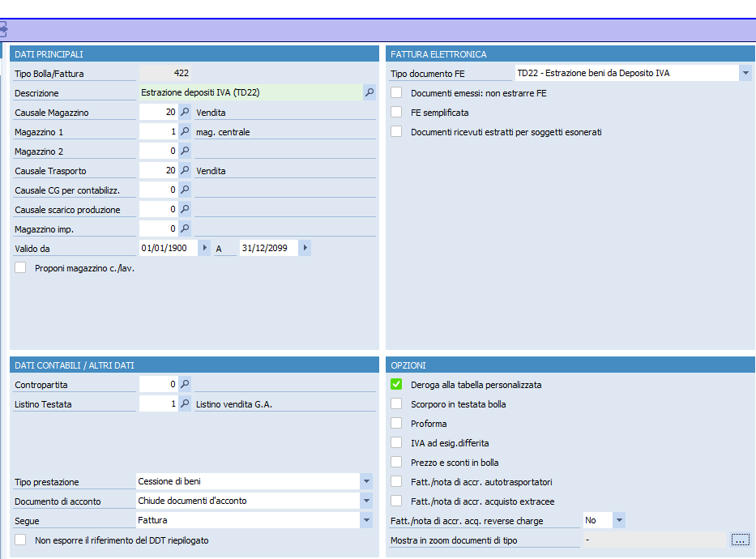
Task: Open lookup for Causale CG per contabilizz.
Action: click(185, 190)
